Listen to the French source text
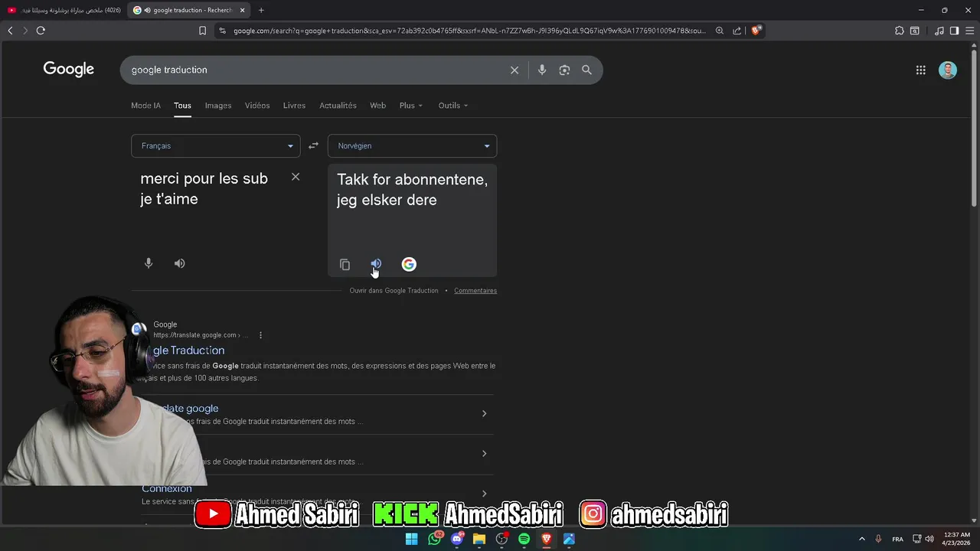Viewport: 980px width, 551px height. pyautogui.click(x=179, y=263)
